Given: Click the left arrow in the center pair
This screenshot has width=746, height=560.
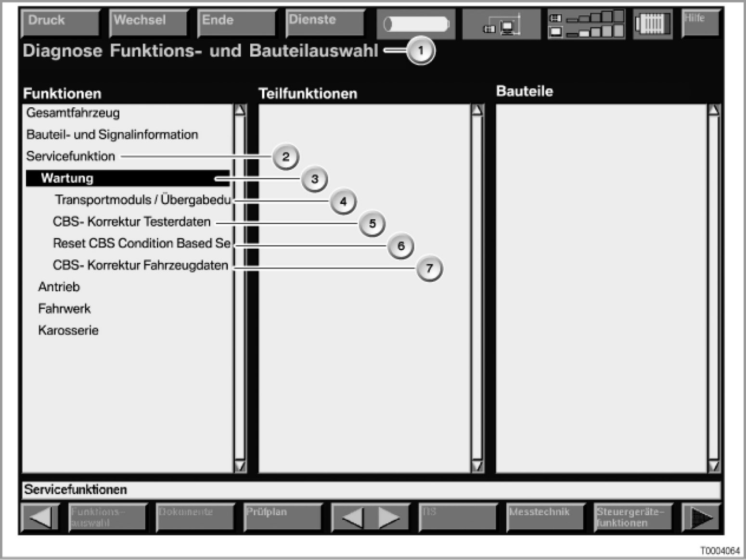Looking at the screenshot, I should point(352,518).
